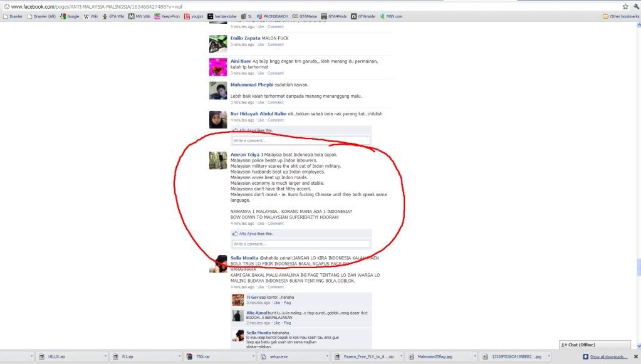Like Muhammad Phepbi's comment
This screenshot has width=641, height=364.
pyautogui.click(x=260, y=102)
